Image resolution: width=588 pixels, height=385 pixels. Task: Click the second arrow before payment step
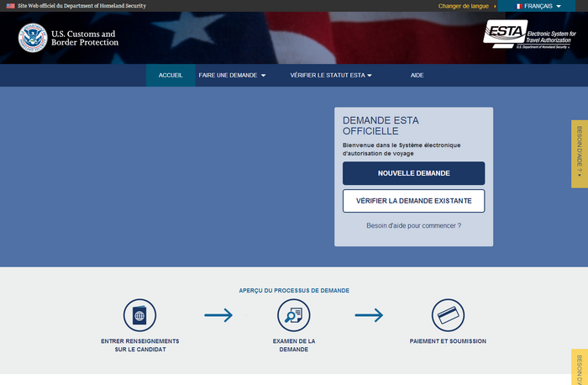coord(369,315)
